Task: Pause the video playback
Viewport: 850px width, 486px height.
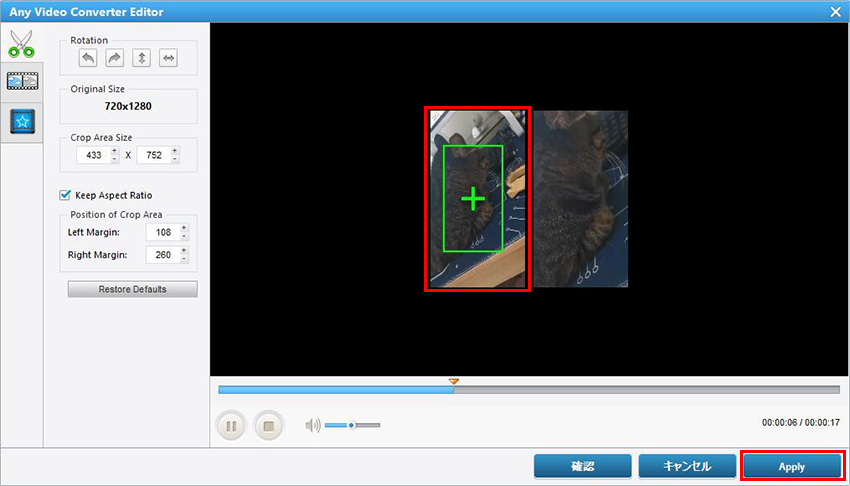Action: click(231, 426)
